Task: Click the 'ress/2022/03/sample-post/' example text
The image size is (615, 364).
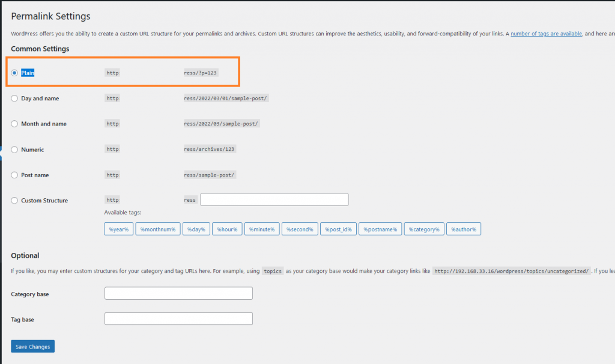Action: (221, 124)
